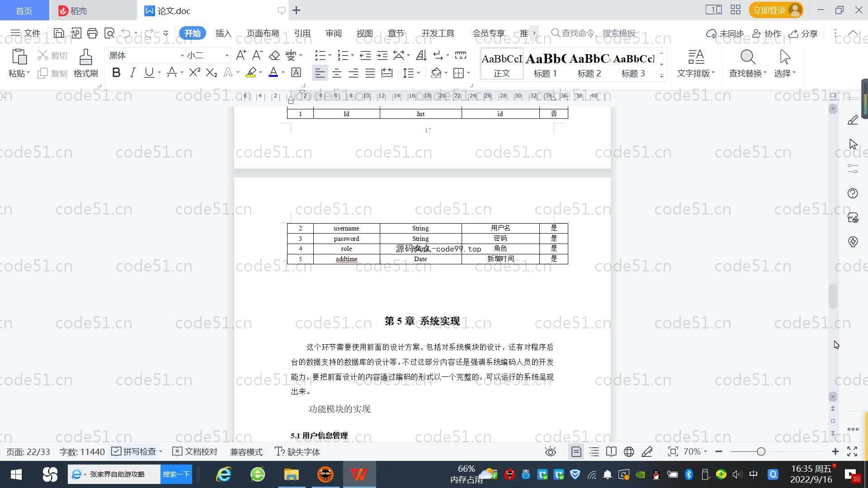Toggle Underline formatting
The width and height of the screenshot is (868, 488).
click(149, 72)
